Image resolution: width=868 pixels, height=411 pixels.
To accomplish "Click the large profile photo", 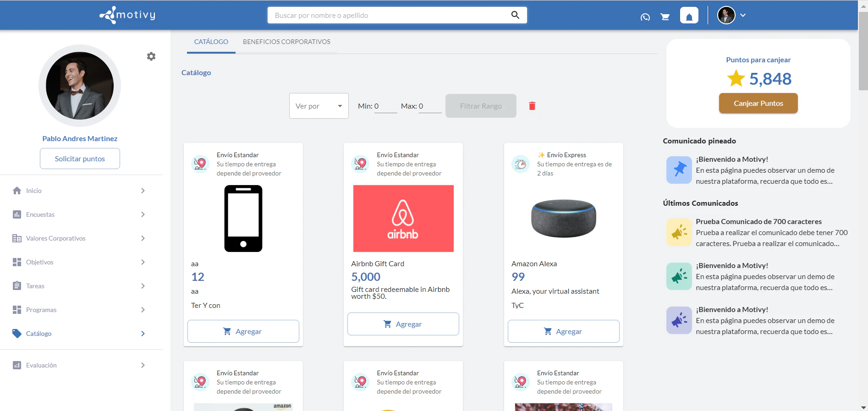I will tap(80, 86).
